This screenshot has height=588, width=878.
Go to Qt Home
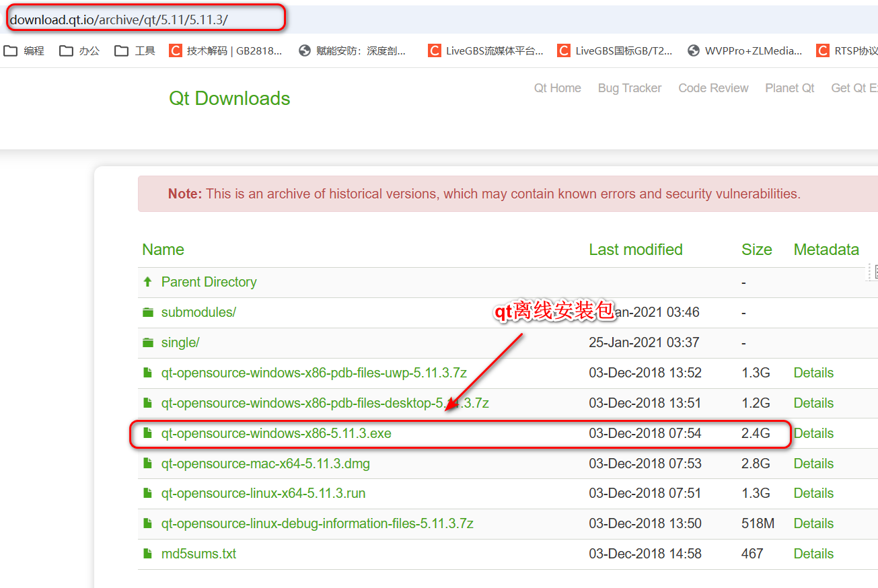[558, 88]
